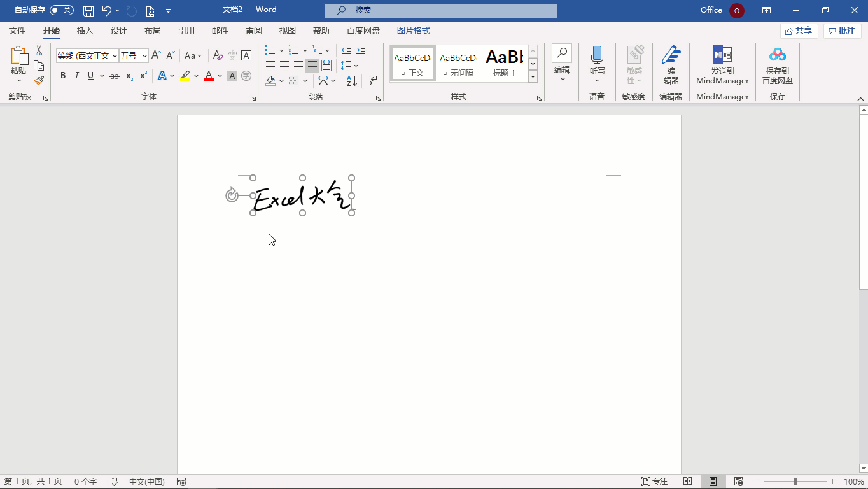Apply character shading with the gray A icon
Screen dimensions: 868x489
pyautogui.click(x=232, y=76)
